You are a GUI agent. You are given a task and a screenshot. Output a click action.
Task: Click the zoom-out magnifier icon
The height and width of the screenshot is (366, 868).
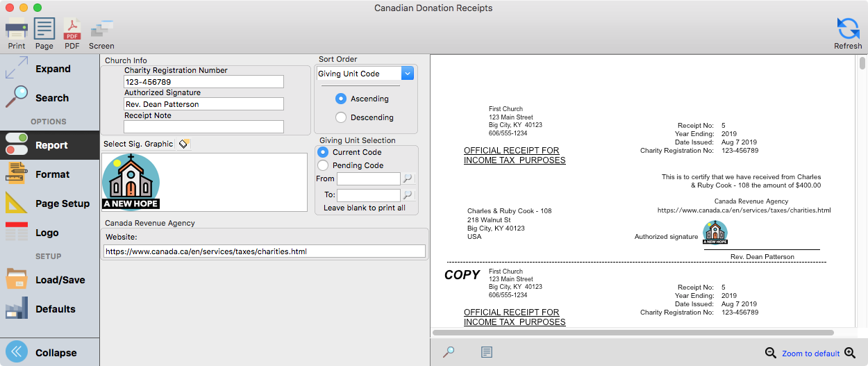770,353
